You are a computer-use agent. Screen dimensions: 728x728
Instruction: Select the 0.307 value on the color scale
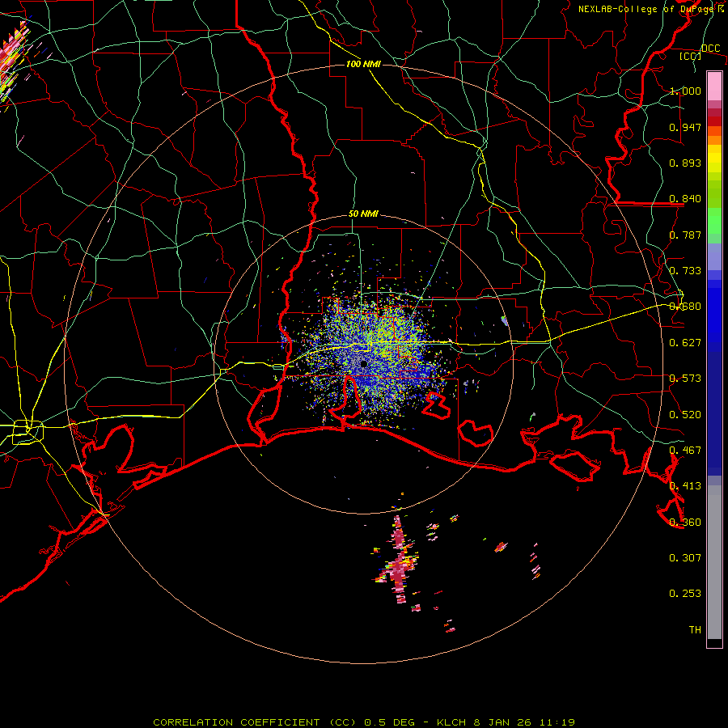tap(685, 558)
